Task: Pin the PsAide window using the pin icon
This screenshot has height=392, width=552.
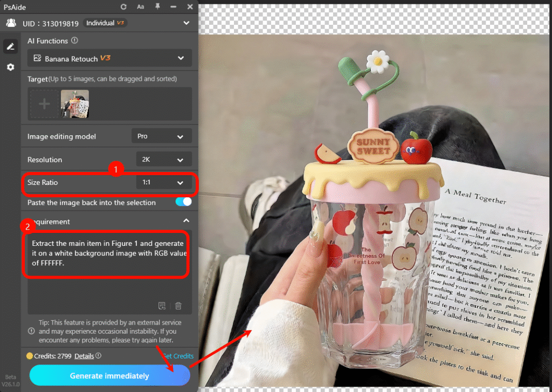Action: [x=158, y=7]
